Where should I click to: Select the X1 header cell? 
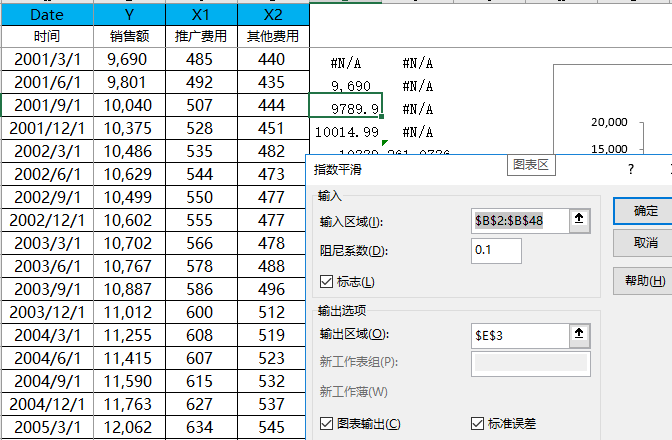point(201,15)
